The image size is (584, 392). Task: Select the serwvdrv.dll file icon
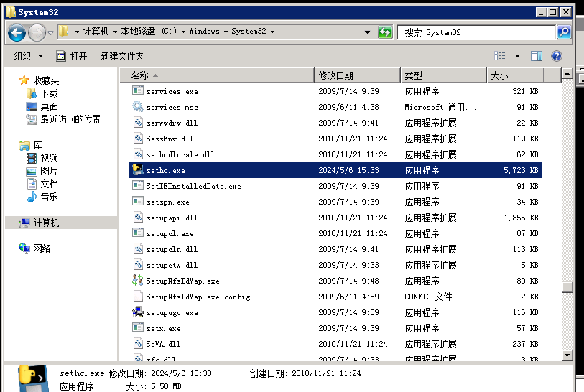138,122
